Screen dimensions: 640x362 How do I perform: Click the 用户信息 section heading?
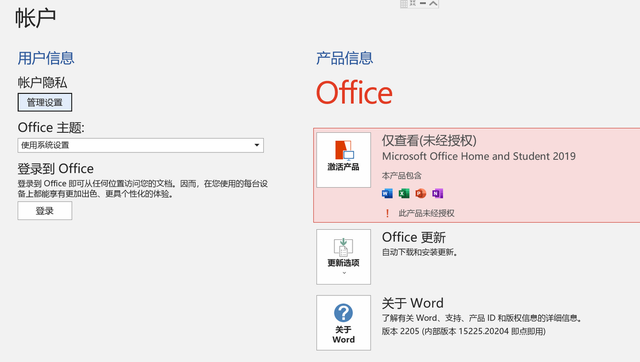[46, 58]
